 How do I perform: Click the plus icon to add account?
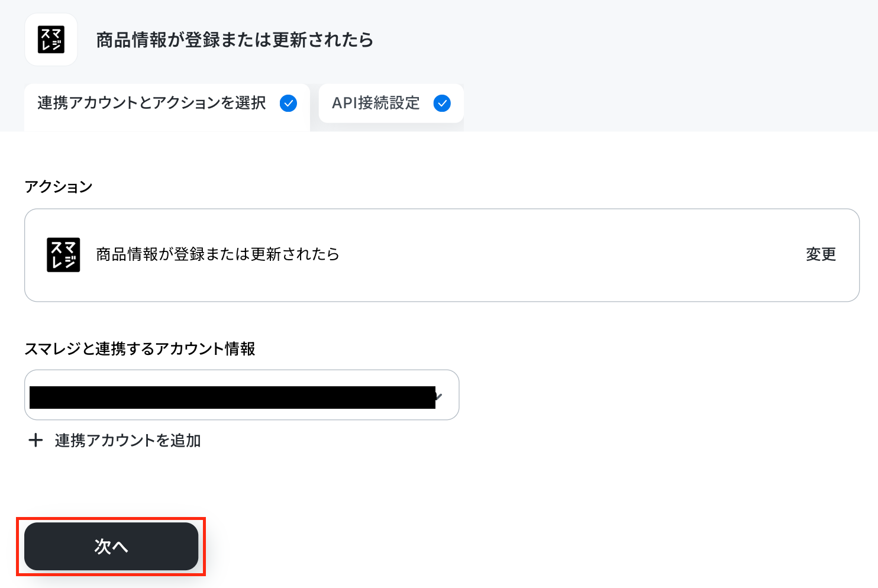35,440
